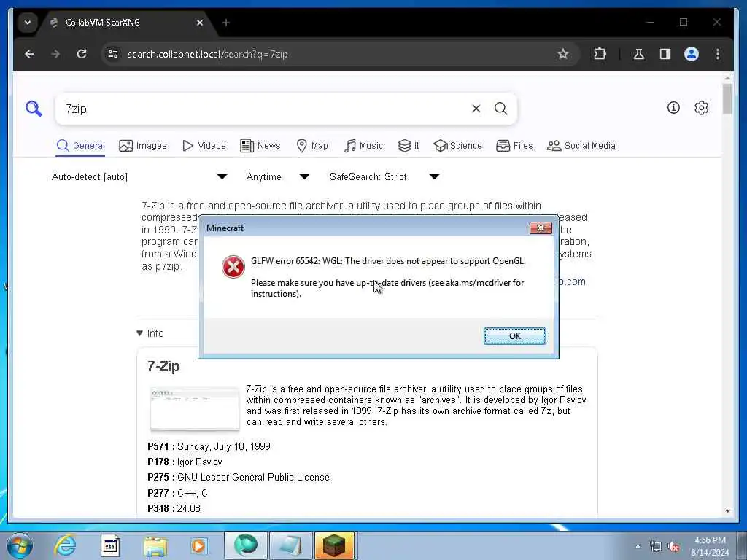Bookmark this page with the star icon
747x560 pixels.
(x=563, y=54)
